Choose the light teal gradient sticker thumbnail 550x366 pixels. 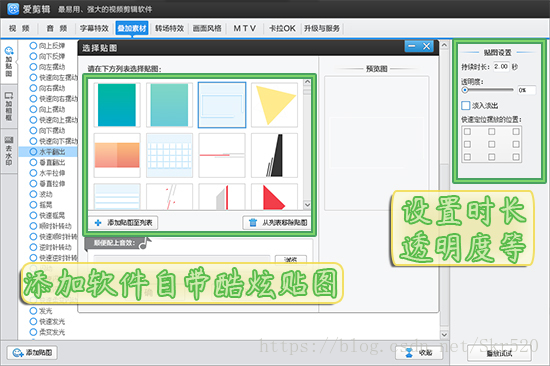click(x=169, y=105)
